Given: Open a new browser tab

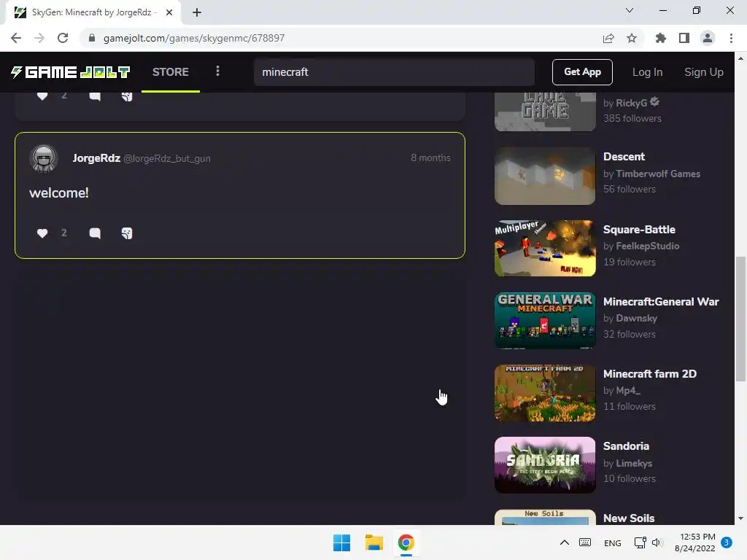Looking at the screenshot, I should pos(197,12).
